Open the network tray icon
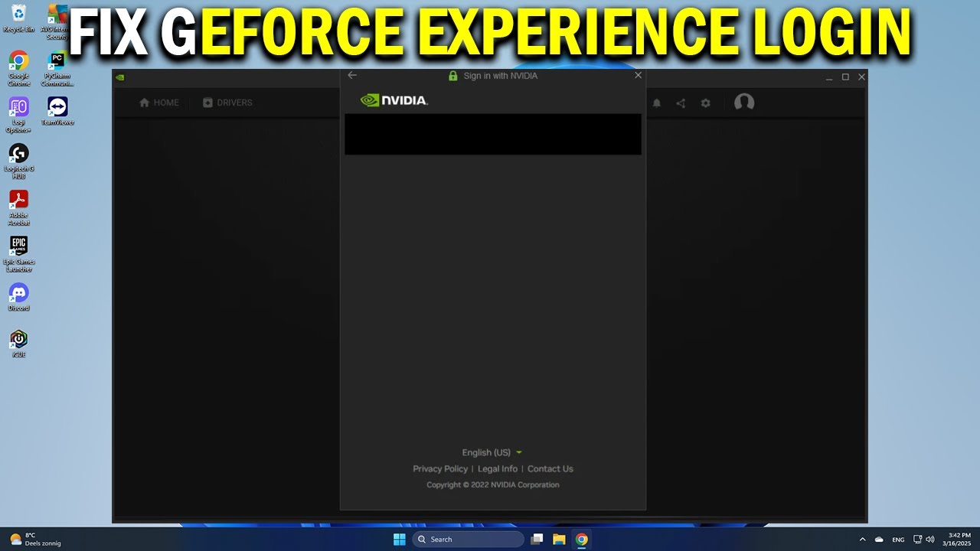The image size is (980, 551). (x=918, y=540)
